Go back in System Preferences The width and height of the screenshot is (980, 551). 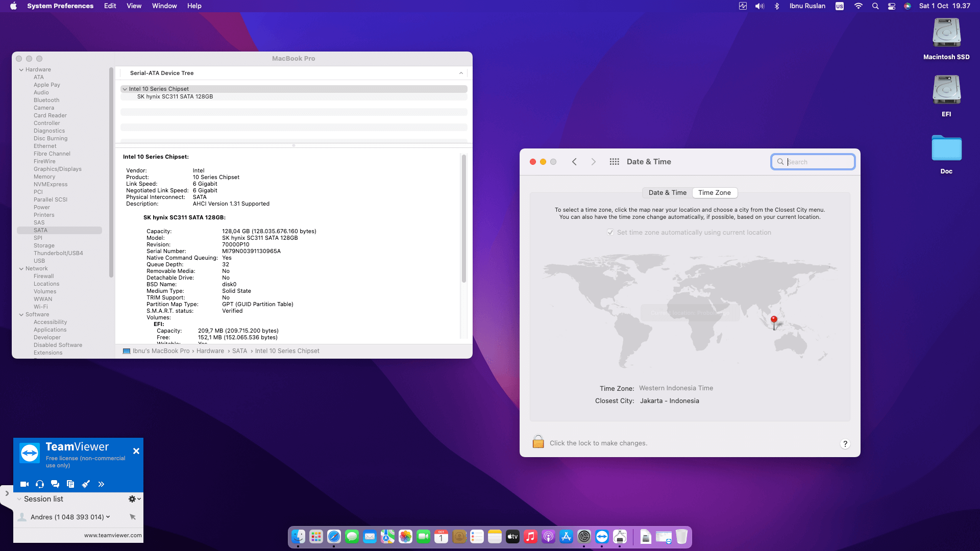point(574,162)
